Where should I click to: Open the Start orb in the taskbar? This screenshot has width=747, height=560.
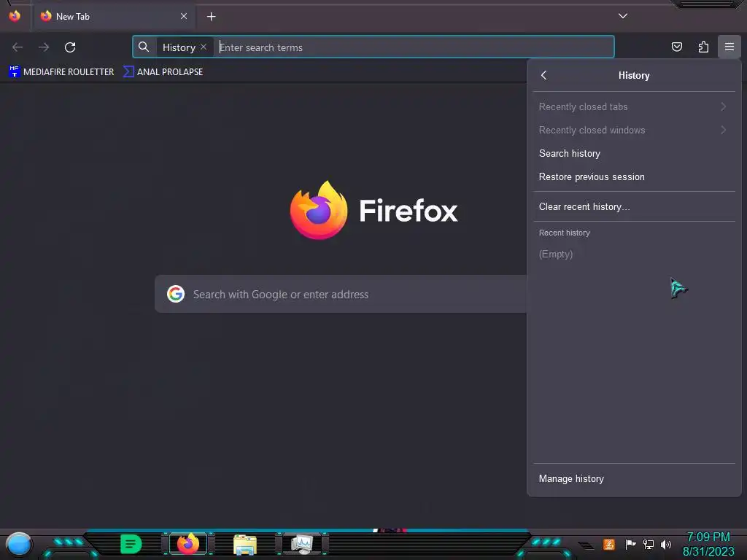point(19,544)
